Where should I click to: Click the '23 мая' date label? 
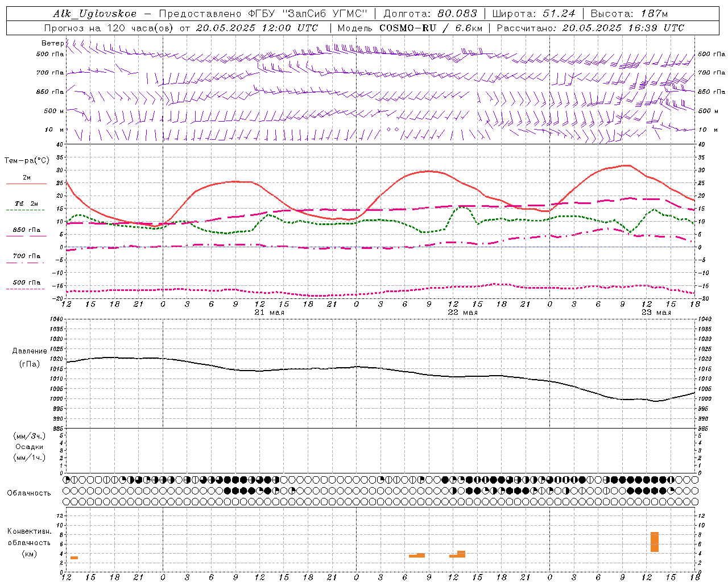pyautogui.click(x=656, y=313)
